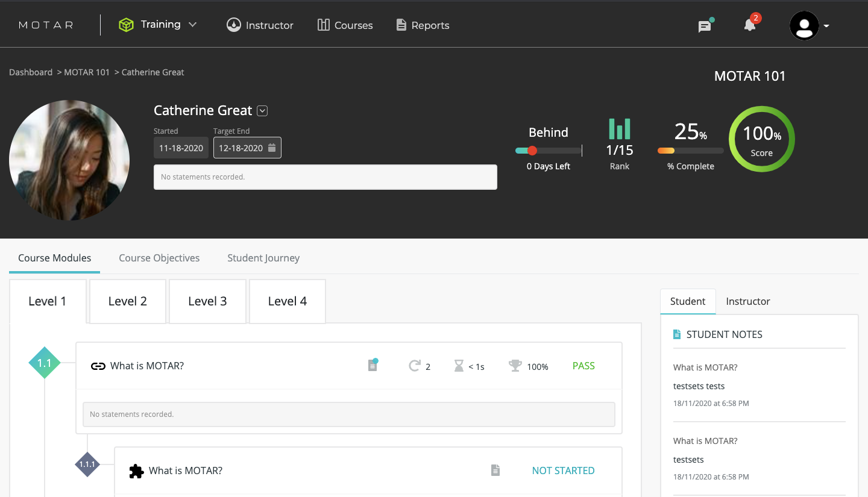Switch to the Instructor notes tab
868x497 pixels.
(x=748, y=301)
